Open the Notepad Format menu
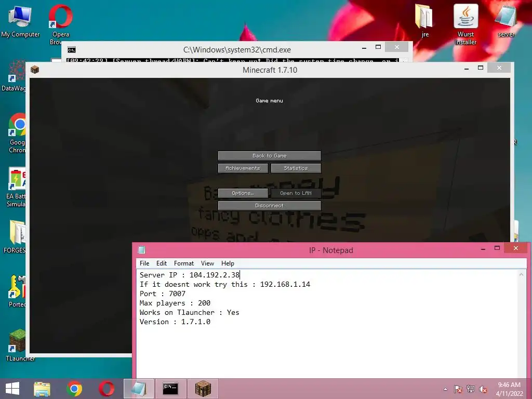Viewport: 532px width, 399px height. click(183, 263)
